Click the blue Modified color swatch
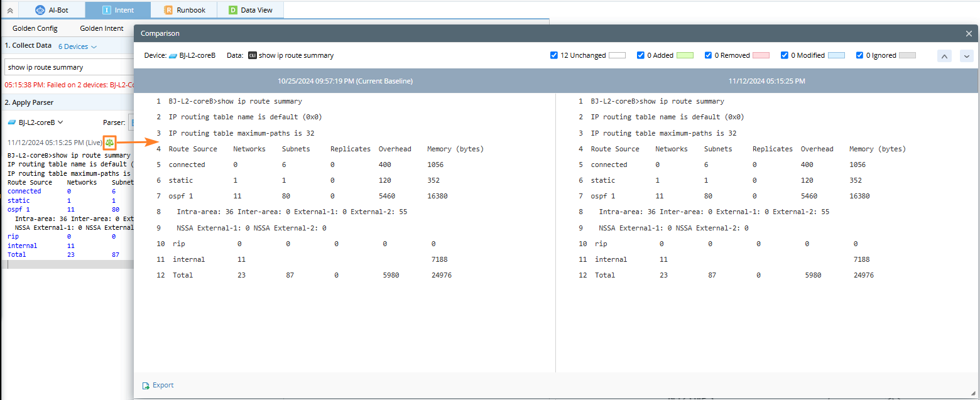 click(x=837, y=55)
